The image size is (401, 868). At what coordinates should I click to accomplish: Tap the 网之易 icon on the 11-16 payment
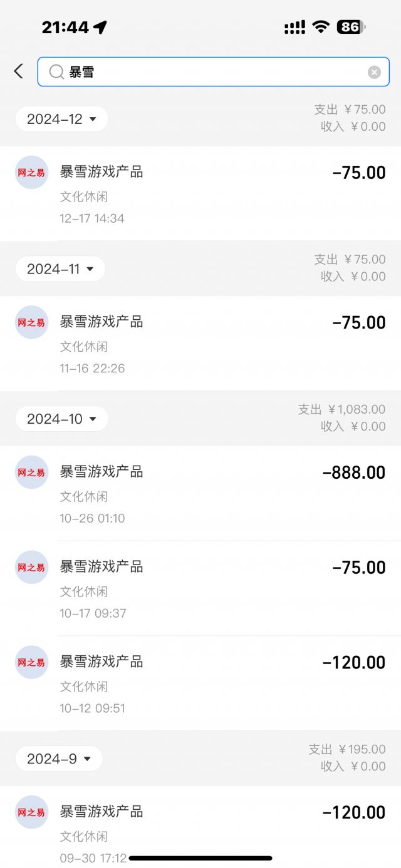(31, 322)
